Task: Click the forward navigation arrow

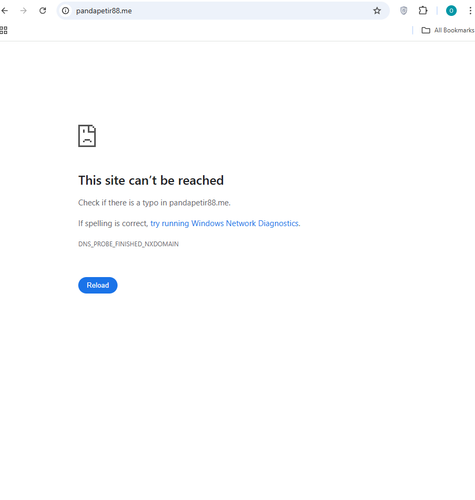Action: coord(23,11)
